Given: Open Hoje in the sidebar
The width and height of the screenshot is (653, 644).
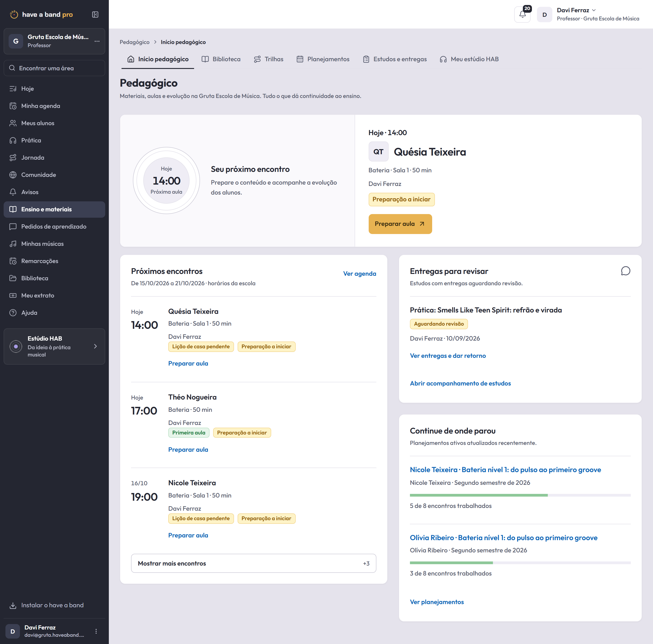Looking at the screenshot, I should pos(54,89).
